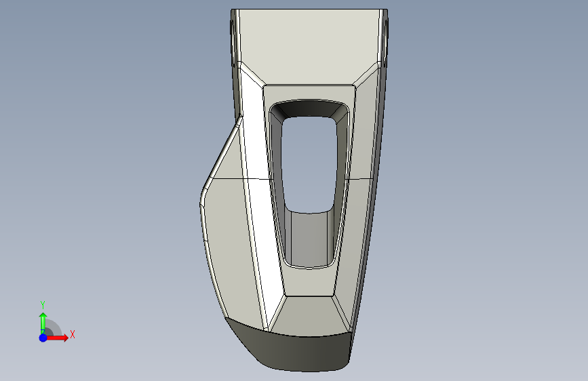Select the recessed floor inside the central pocket
588x381 pixels.
pos(309,239)
